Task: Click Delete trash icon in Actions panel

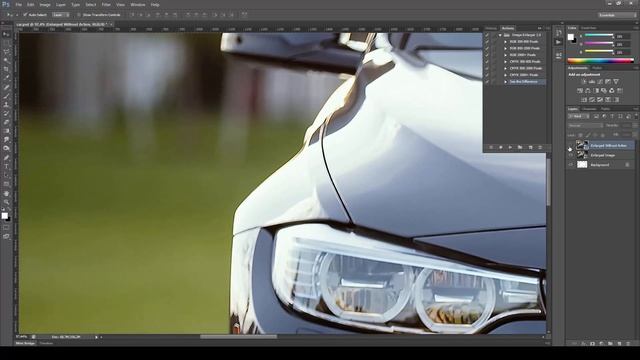Action: coord(540,147)
